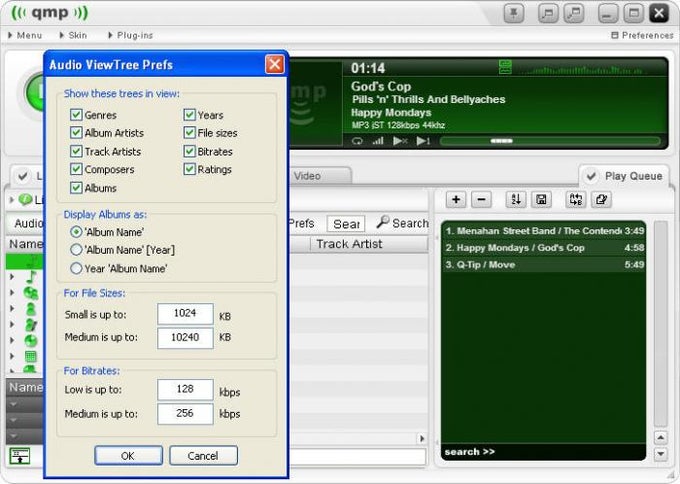
Task: Remove a track with the minus icon
Action: click(481, 199)
